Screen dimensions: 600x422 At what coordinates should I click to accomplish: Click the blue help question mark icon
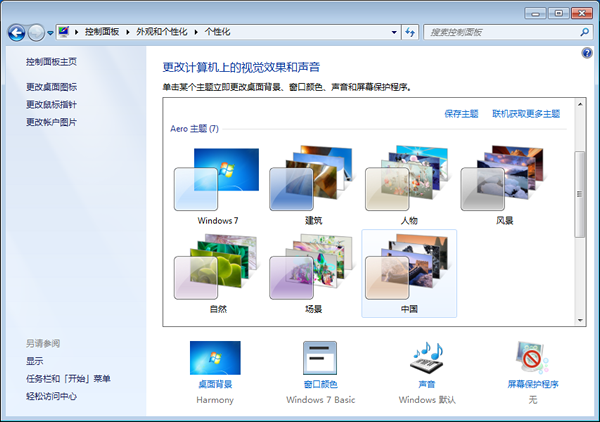[586, 52]
